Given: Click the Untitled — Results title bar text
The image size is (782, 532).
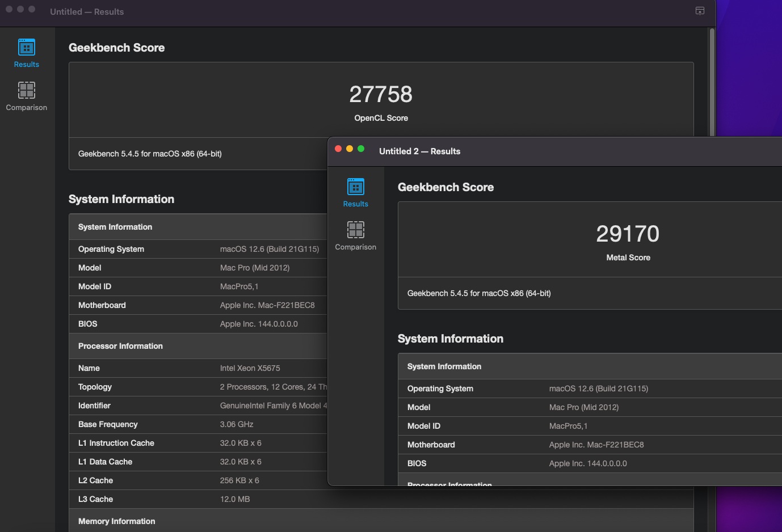Looking at the screenshot, I should click(x=87, y=12).
